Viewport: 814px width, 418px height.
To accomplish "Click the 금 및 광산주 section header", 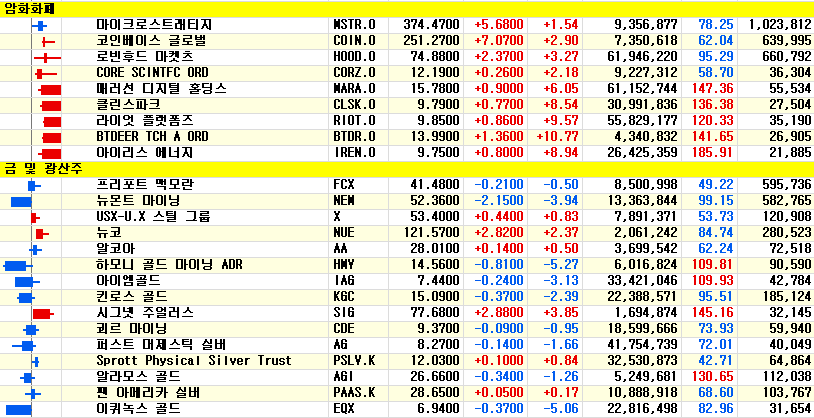I will (x=44, y=168).
